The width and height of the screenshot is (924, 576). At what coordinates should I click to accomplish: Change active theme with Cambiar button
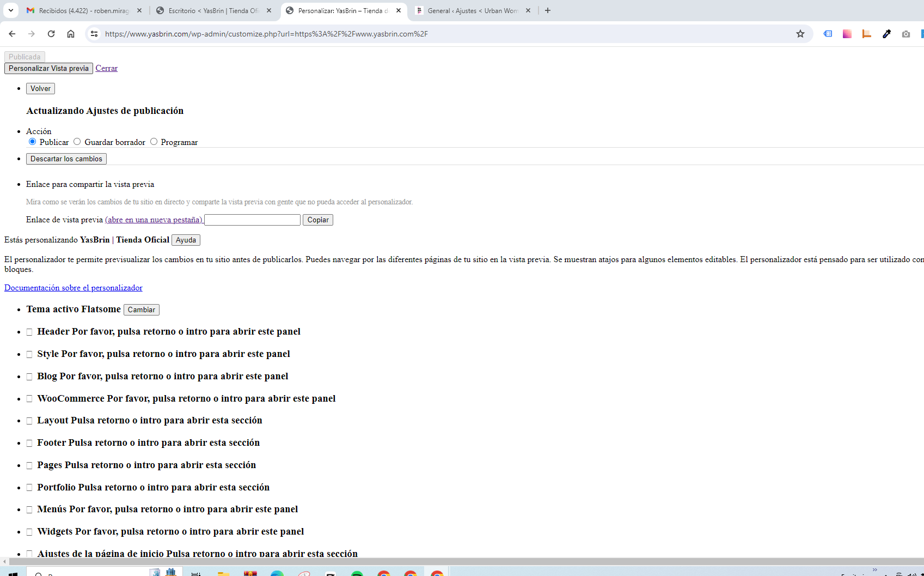(x=142, y=310)
